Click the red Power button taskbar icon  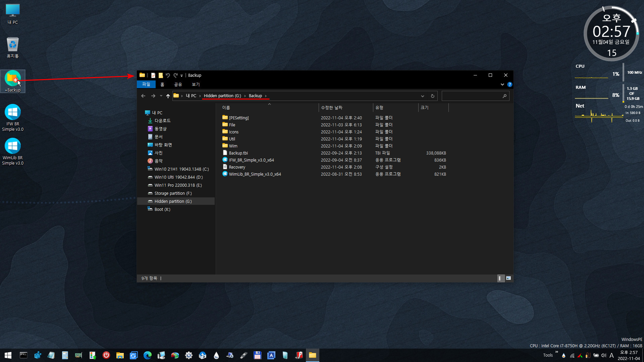(x=106, y=355)
